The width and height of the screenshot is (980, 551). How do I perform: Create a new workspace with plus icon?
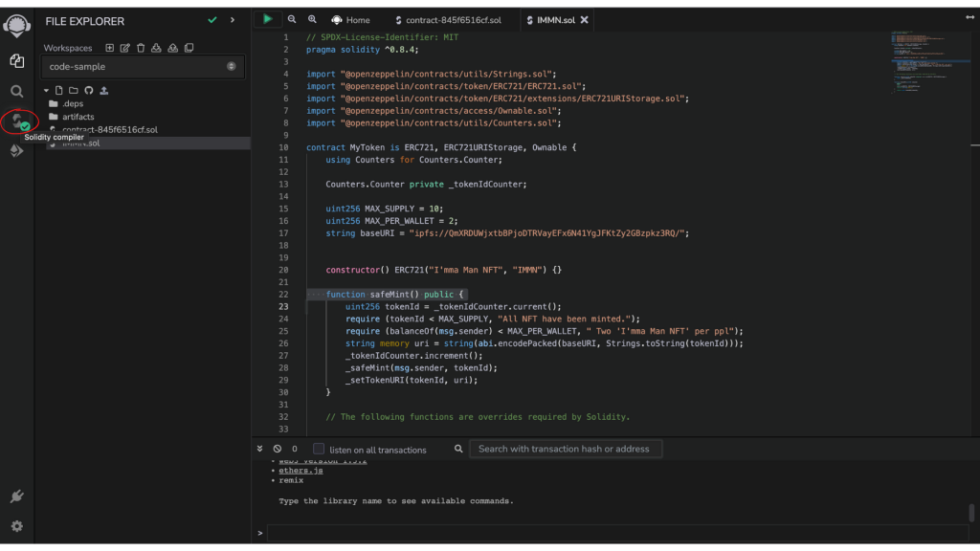[x=109, y=48]
